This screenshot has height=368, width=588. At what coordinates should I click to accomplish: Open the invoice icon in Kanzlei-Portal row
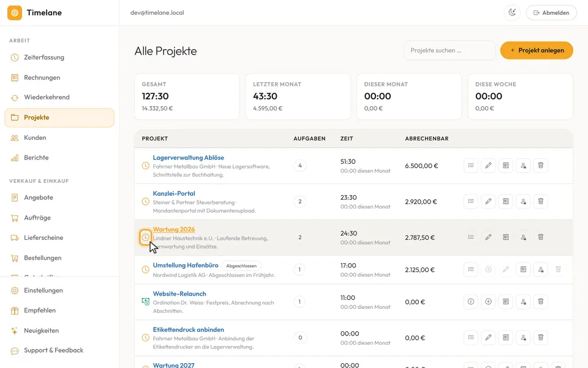point(506,201)
